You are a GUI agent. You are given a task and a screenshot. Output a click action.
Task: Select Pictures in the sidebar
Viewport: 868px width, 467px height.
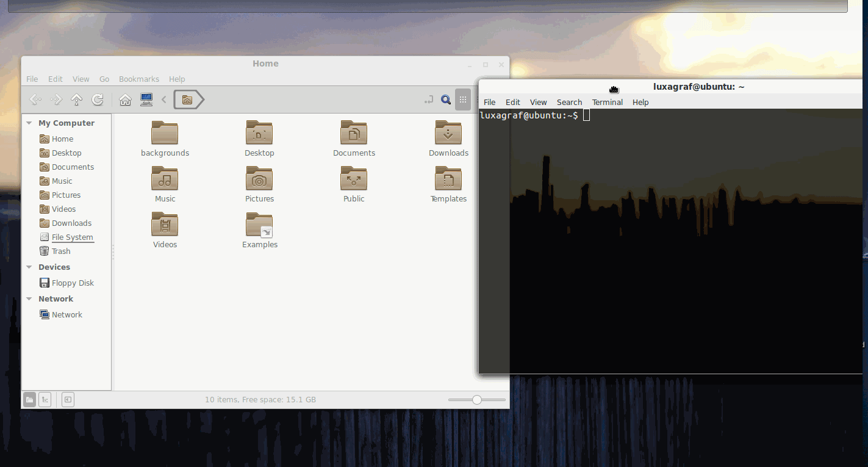tap(66, 195)
